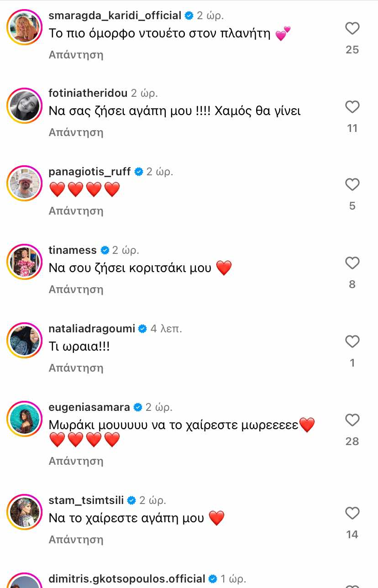Go to dimitris.gkotsopoulos.official's profile

[127, 579]
